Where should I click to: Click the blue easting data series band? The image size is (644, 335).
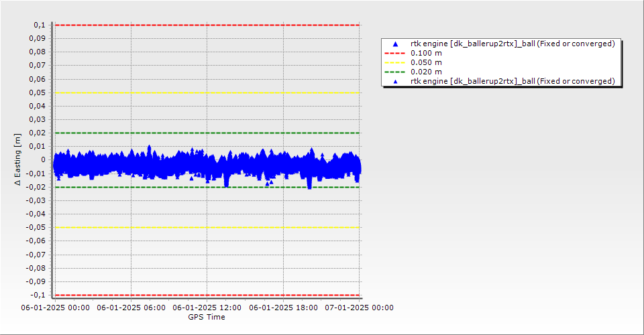click(207, 166)
